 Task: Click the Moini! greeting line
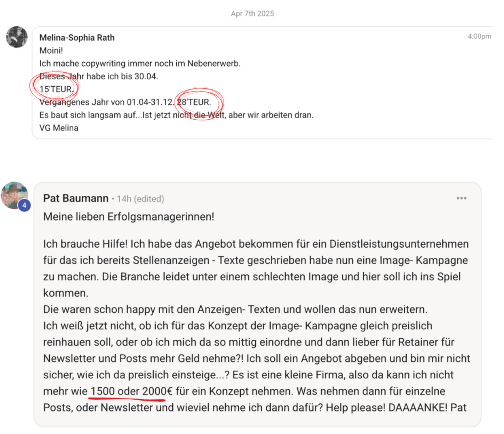51,50
